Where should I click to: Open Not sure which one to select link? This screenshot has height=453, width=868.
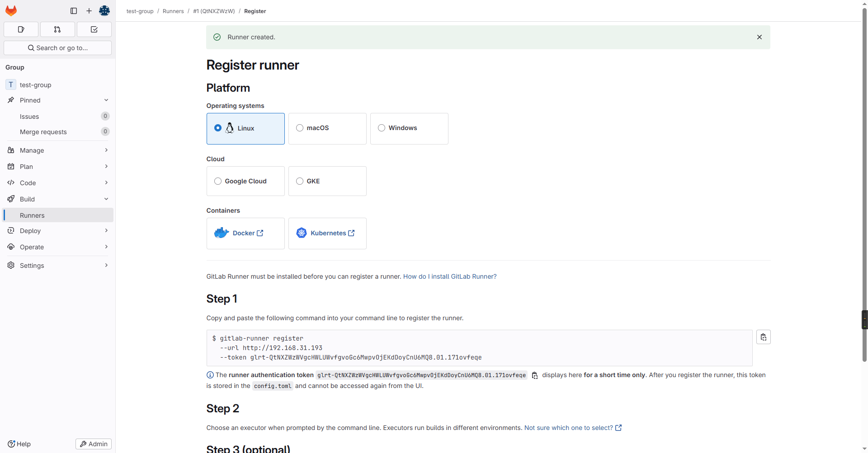coord(573,428)
